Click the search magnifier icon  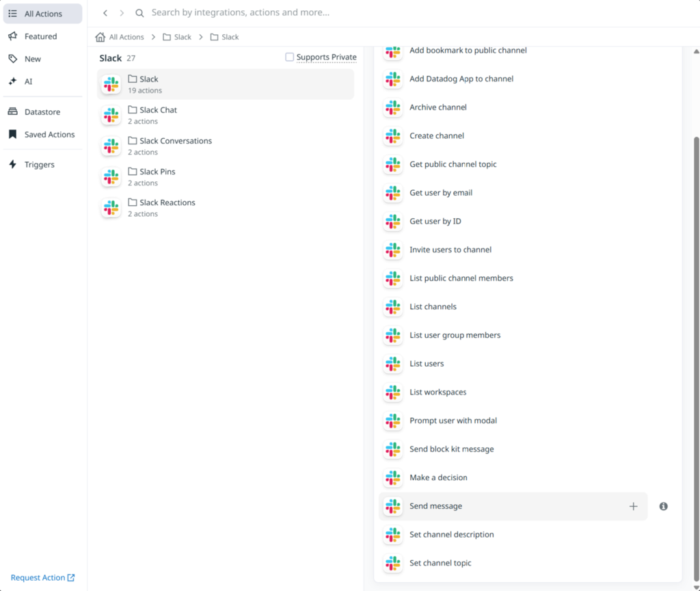coord(139,13)
